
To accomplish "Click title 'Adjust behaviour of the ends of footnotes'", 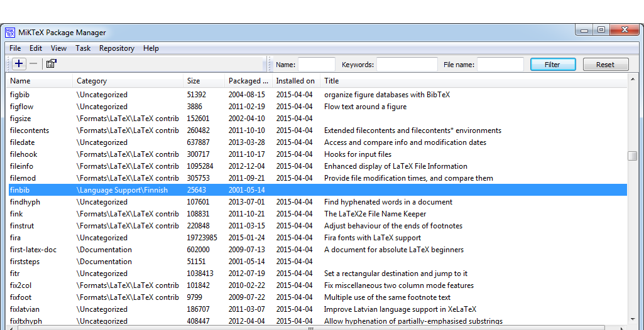I will [393, 226].
